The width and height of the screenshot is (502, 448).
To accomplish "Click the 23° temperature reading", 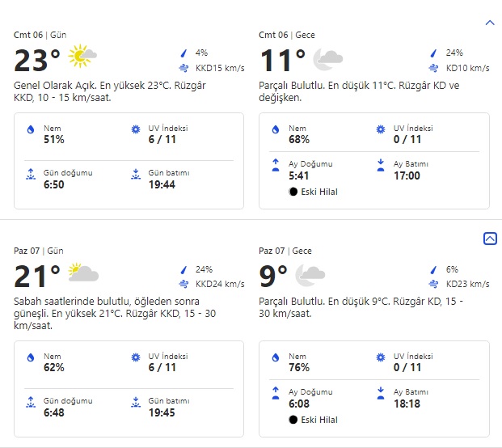I will point(37,60).
